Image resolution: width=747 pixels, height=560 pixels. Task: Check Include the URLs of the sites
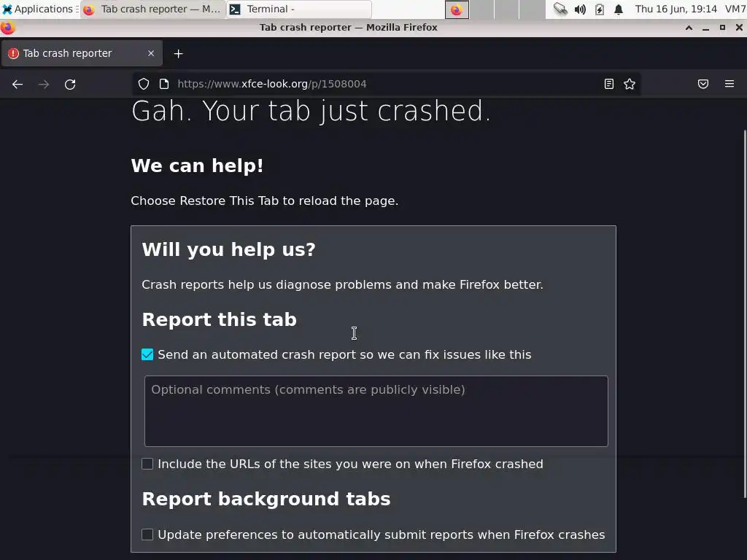[x=147, y=464]
